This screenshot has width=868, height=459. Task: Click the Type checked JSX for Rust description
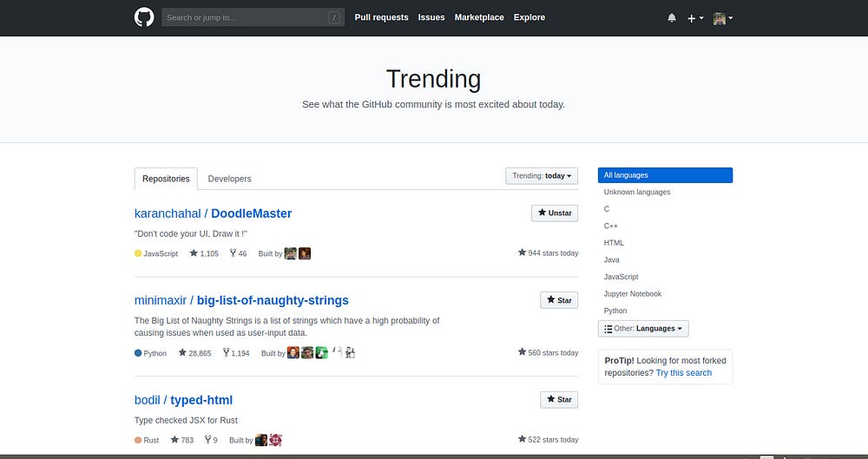(186, 420)
